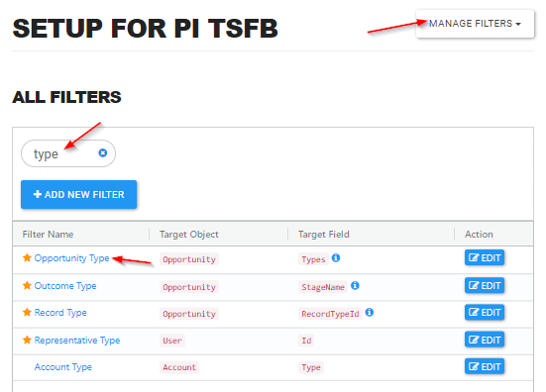546x392 pixels.
Task: Click the Add New Filter button
Action: coord(78,194)
